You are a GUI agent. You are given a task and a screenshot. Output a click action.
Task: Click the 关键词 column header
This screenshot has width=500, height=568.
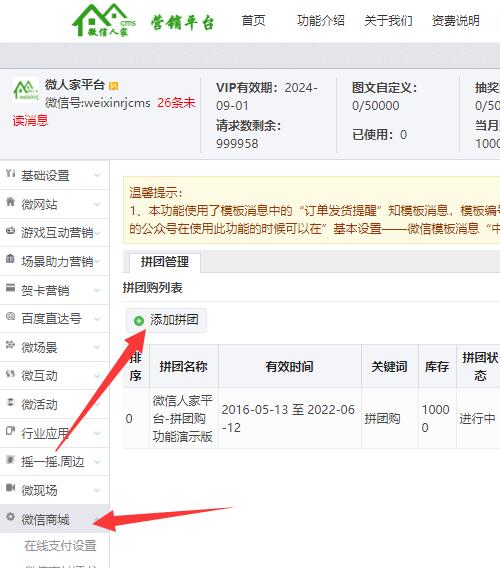pos(389,366)
